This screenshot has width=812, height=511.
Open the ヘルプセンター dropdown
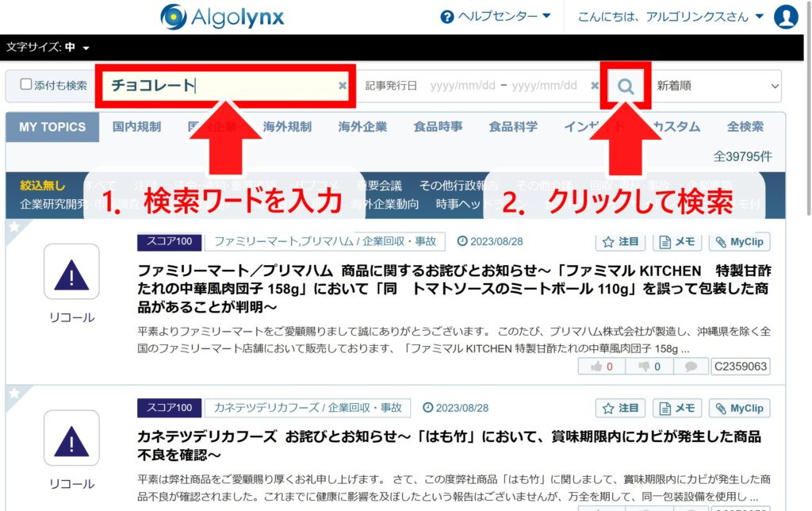(496, 17)
